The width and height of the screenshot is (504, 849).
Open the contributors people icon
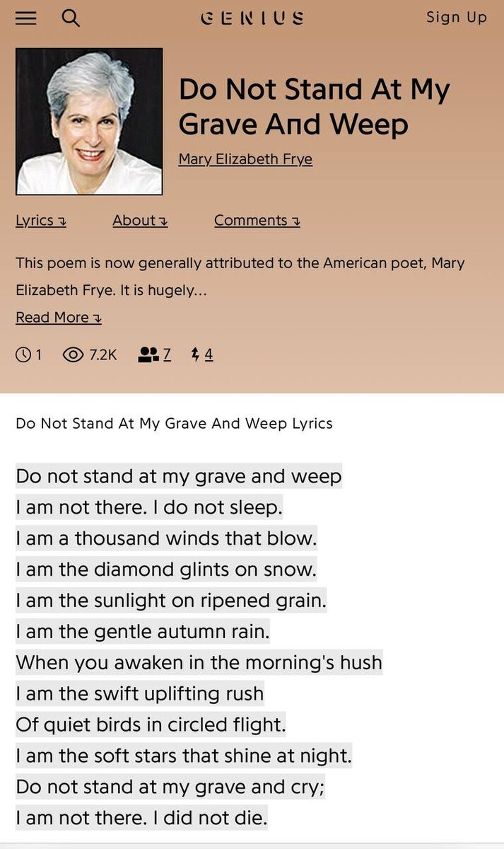[x=148, y=354]
